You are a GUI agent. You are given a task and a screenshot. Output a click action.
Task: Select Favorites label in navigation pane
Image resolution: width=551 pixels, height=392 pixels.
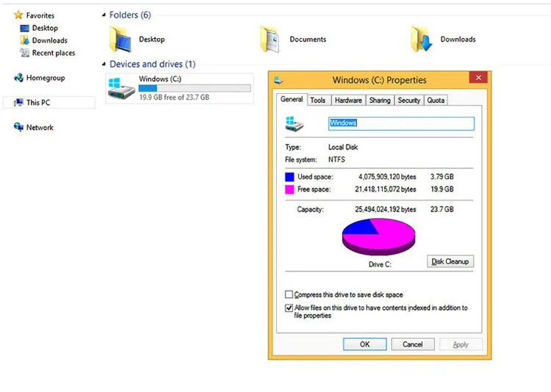click(40, 15)
